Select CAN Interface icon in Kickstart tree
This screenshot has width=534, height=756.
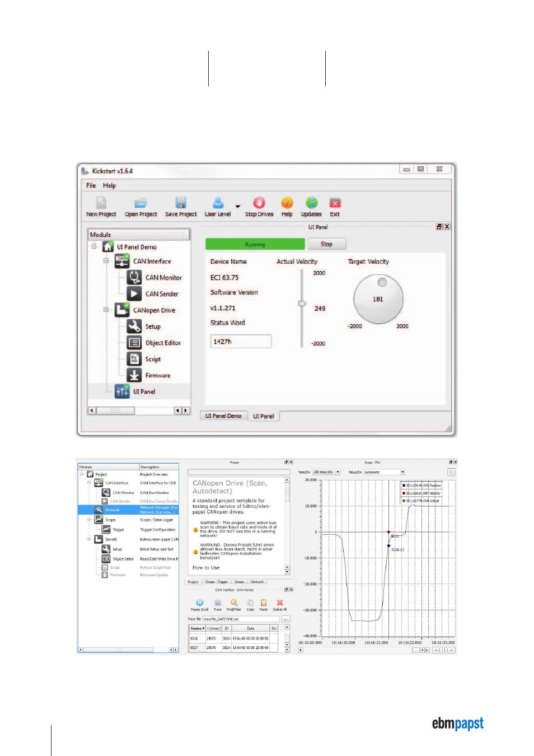coord(122,261)
